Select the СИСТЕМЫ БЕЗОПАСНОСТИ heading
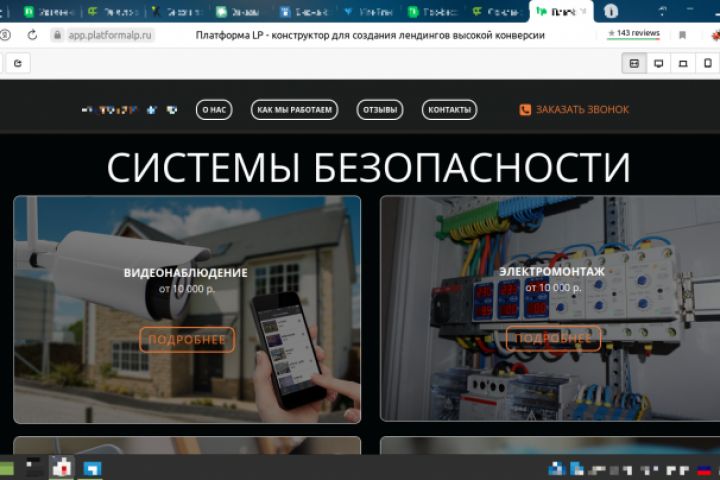Image resolution: width=720 pixels, height=480 pixels. (368, 167)
